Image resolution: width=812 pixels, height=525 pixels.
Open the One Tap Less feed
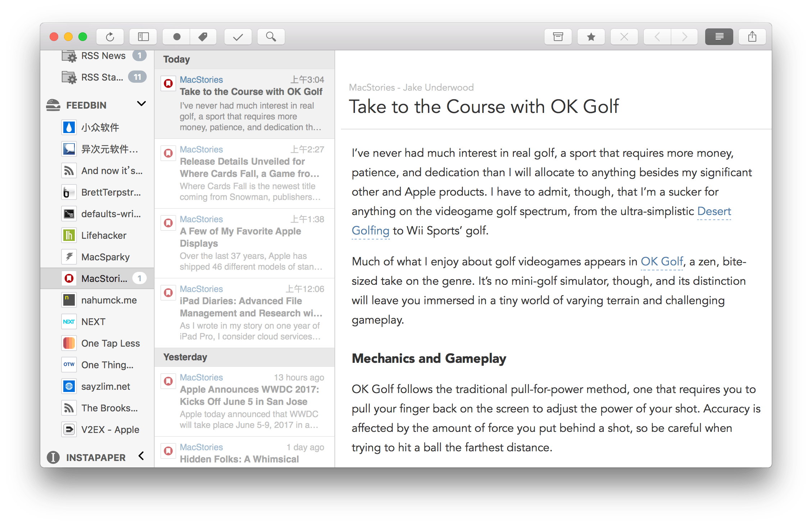click(x=97, y=343)
